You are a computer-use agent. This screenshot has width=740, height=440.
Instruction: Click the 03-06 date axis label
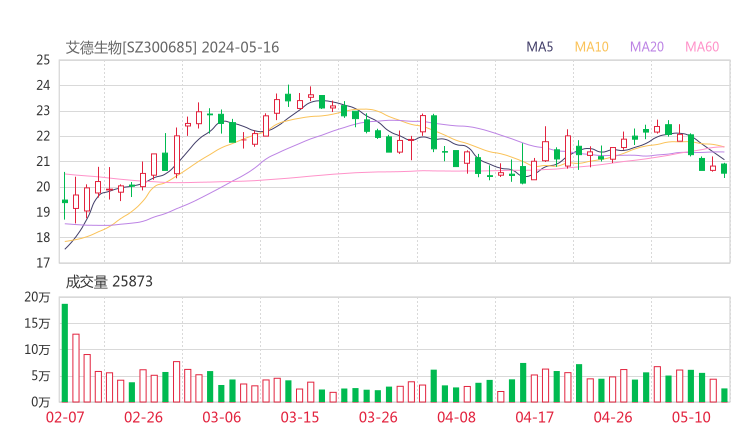(x=221, y=417)
